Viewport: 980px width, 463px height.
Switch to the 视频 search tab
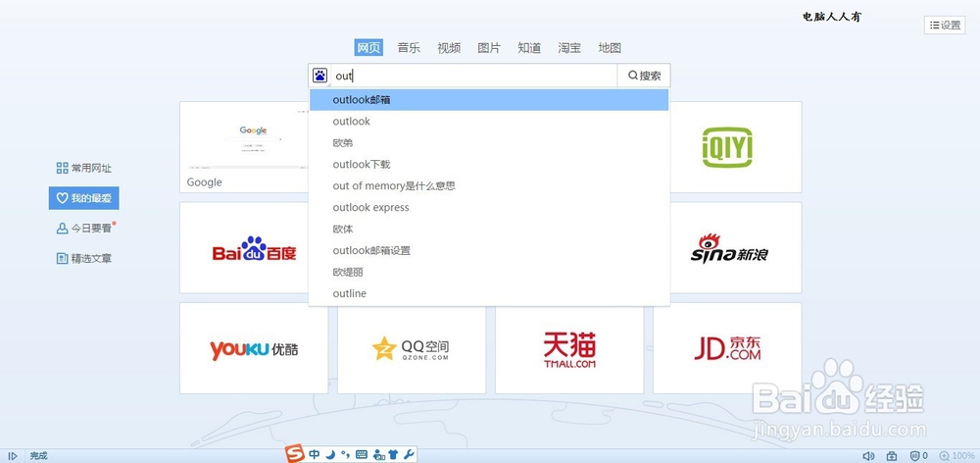click(x=449, y=47)
